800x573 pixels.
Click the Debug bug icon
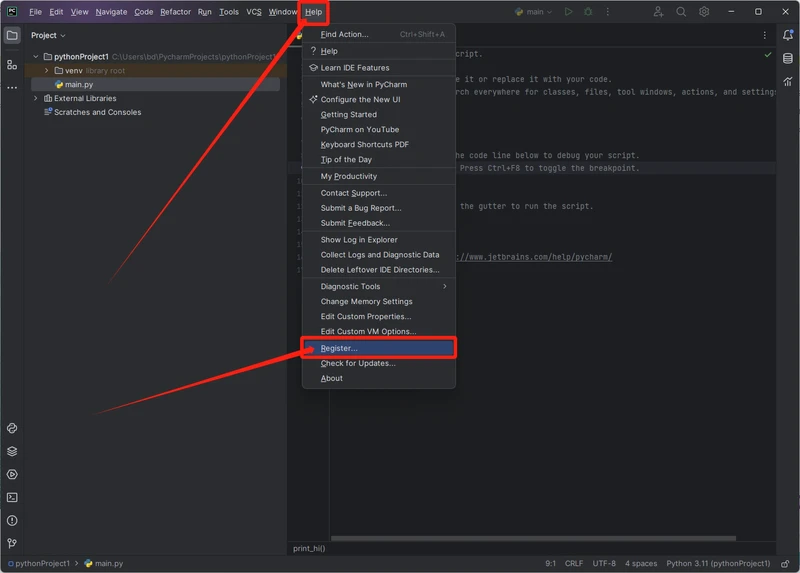point(587,12)
